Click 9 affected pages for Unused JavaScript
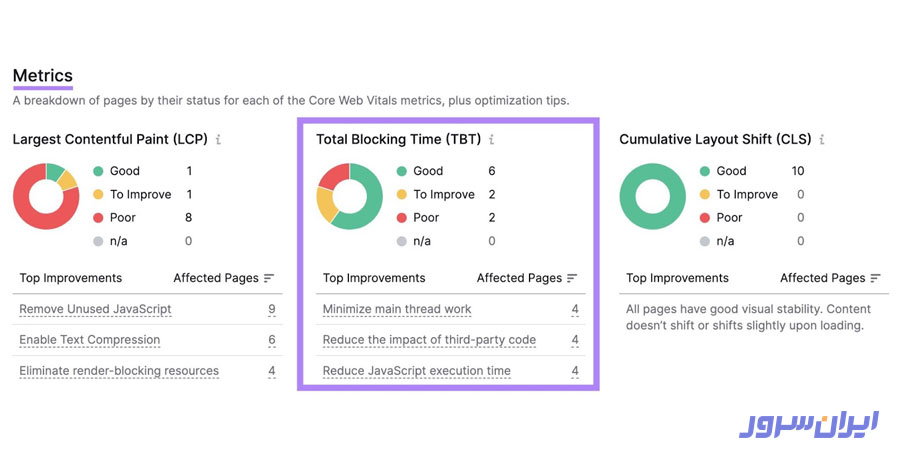 coord(272,310)
